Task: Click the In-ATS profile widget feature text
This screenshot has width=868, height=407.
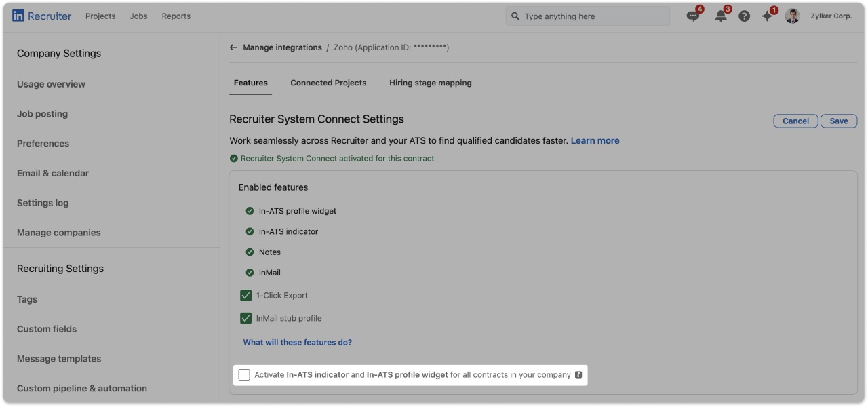Action: 298,211
